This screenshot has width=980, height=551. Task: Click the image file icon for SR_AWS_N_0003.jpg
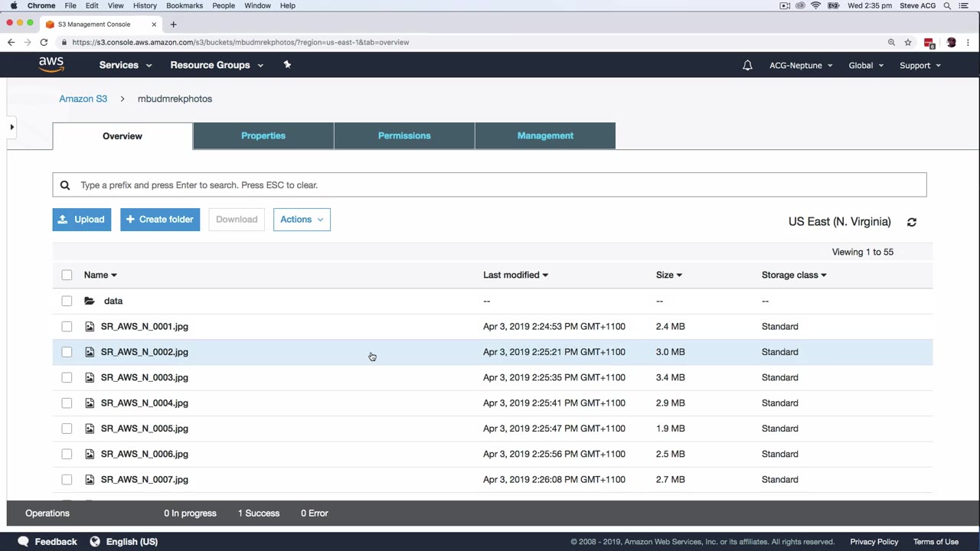pyautogui.click(x=90, y=377)
